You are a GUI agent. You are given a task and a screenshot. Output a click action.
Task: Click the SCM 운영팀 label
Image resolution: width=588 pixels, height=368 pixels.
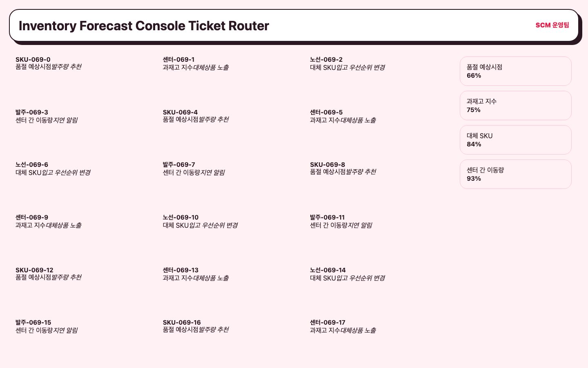[552, 25]
